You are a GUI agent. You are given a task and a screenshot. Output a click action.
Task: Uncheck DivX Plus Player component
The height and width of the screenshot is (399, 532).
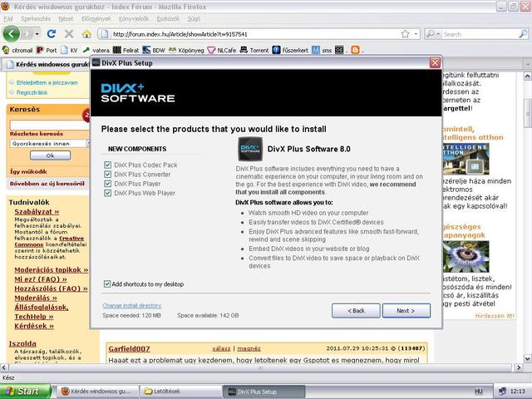click(107, 184)
